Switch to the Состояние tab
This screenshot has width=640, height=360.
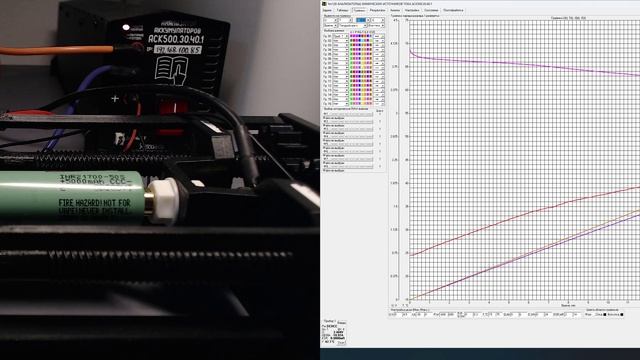(x=431, y=10)
